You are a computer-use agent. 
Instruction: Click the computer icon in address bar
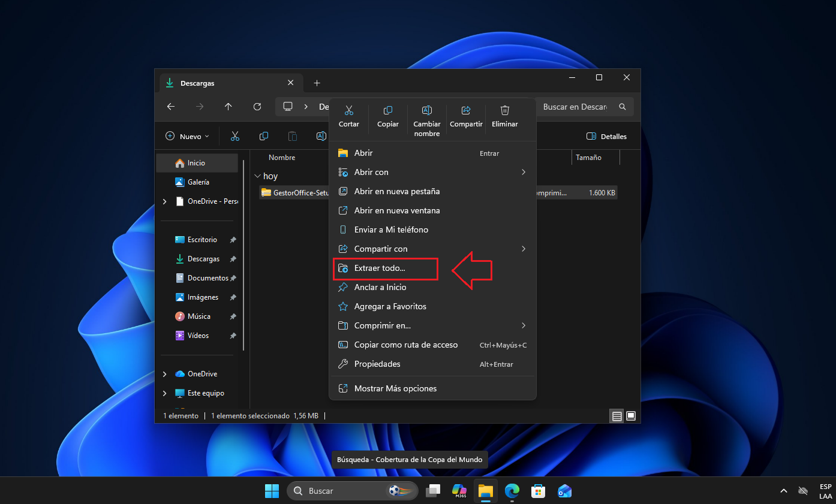(x=288, y=107)
